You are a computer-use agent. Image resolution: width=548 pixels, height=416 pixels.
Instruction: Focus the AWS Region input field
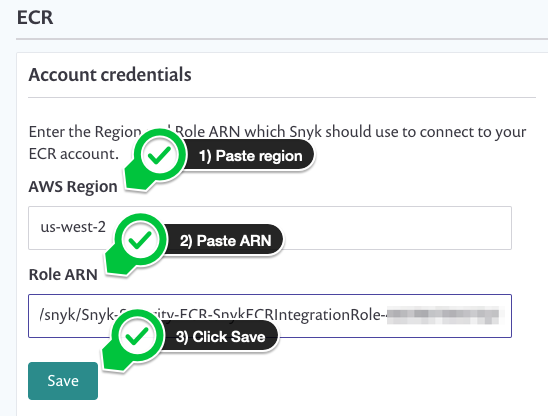(270, 228)
